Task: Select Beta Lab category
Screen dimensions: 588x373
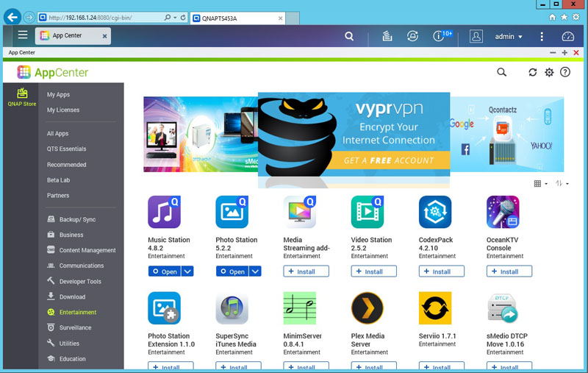Action: [x=58, y=180]
